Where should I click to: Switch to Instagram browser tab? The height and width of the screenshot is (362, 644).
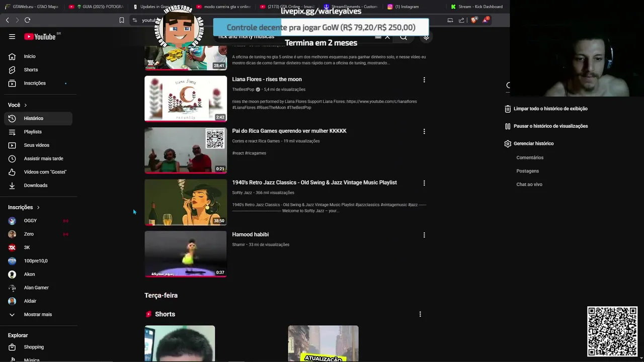[x=414, y=7]
